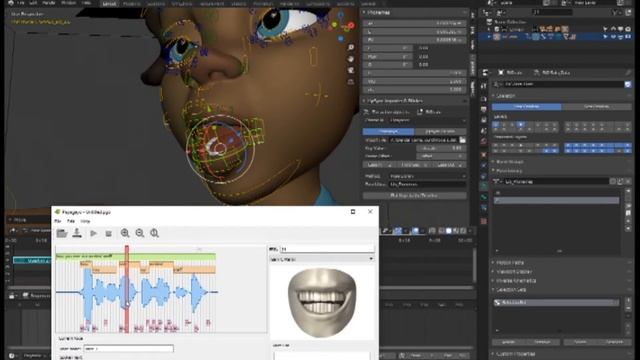Click the folder browse icon beside file path
This screenshot has width=640, height=360.
coord(462,140)
